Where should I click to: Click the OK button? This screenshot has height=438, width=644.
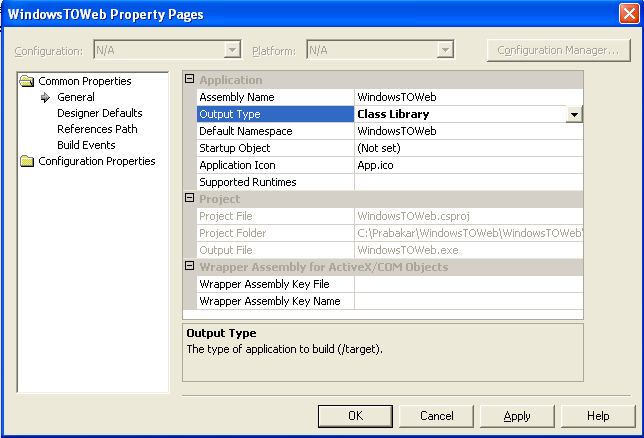click(x=355, y=416)
